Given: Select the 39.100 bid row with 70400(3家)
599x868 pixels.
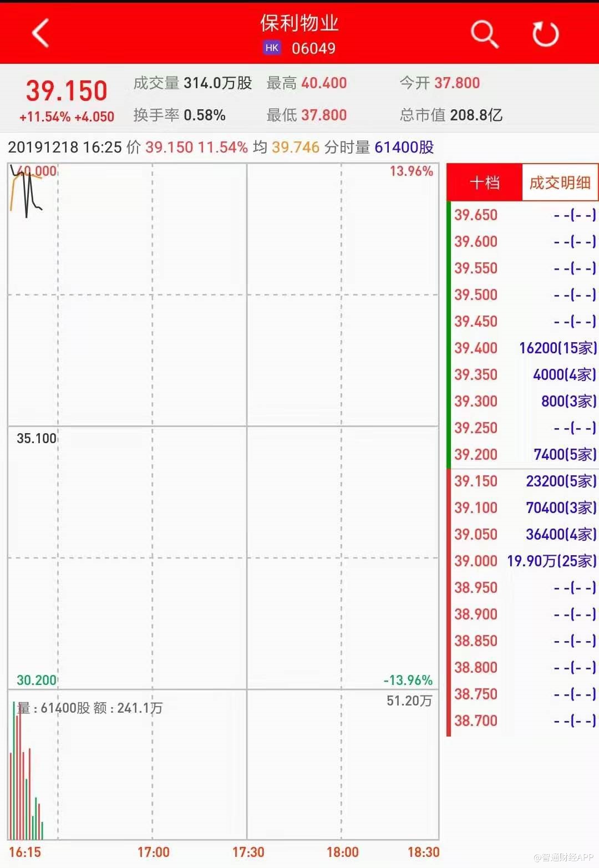Looking at the screenshot, I should coord(524,507).
